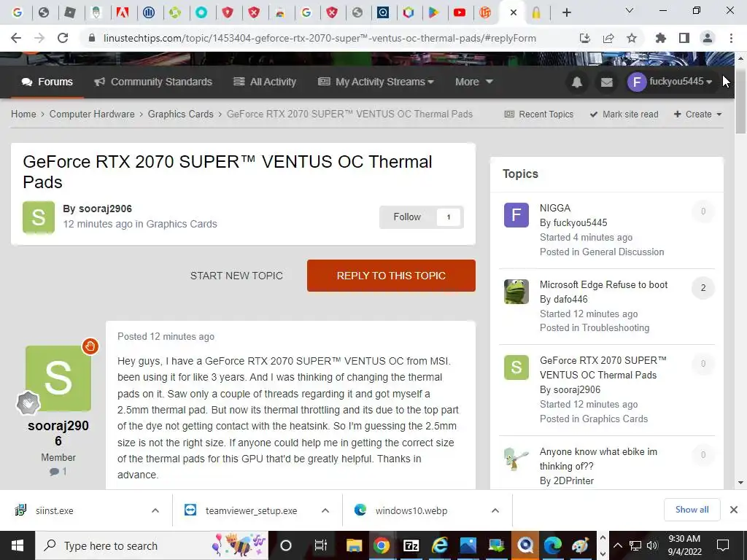Click the page vertical scrollbar thumb
This screenshot has width=747, height=560.
tap(740, 101)
